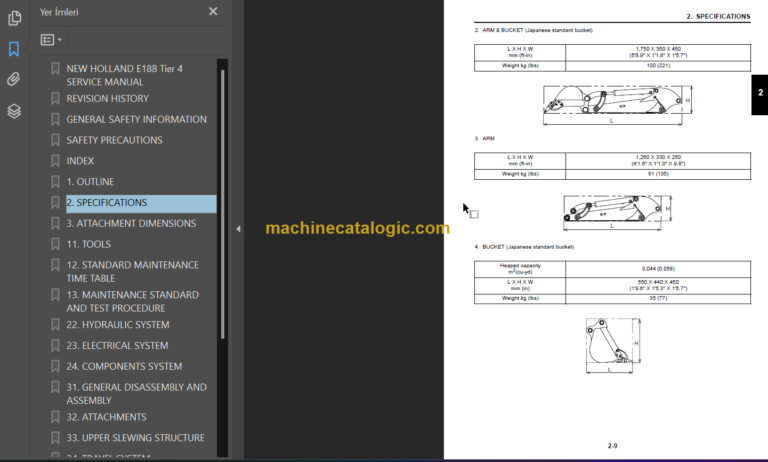
Task: Open the attachments paperclip icon
Action: pos(14,79)
